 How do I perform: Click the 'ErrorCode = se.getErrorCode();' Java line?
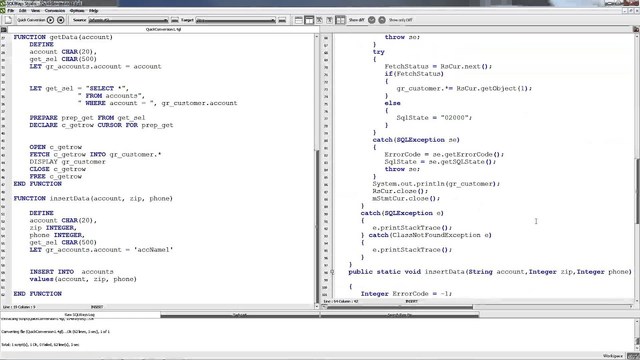(x=444, y=155)
